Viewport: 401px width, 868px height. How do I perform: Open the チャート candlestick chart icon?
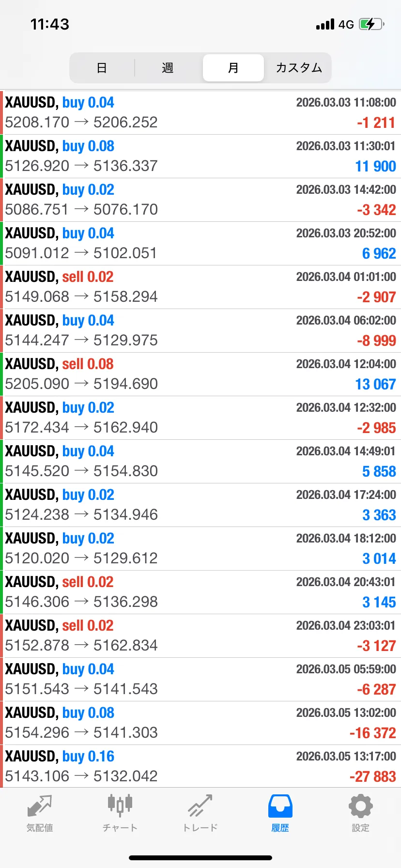120,805
